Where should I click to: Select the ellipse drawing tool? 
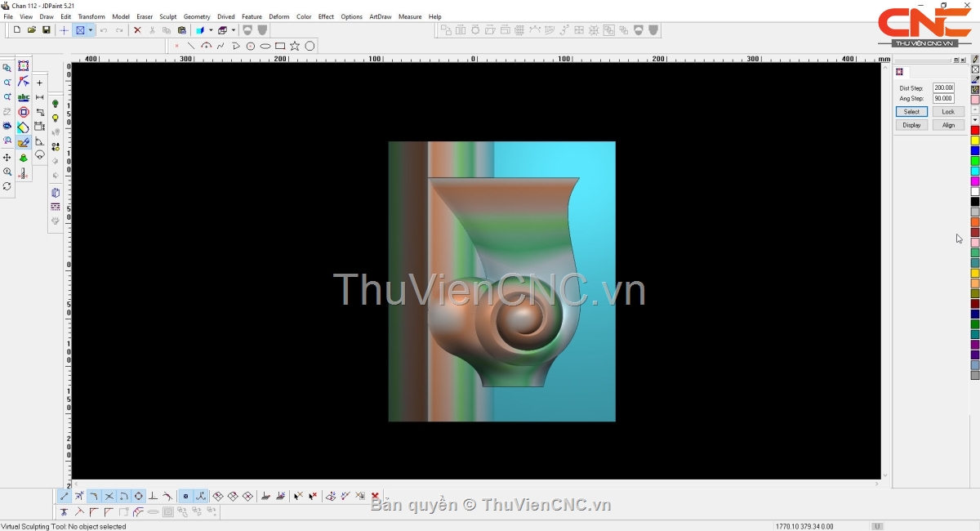pyautogui.click(x=265, y=46)
